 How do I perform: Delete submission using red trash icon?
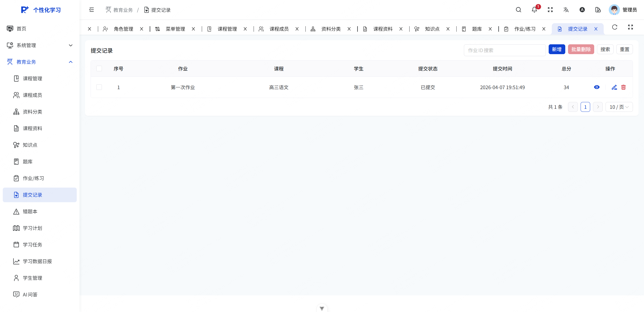(623, 87)
